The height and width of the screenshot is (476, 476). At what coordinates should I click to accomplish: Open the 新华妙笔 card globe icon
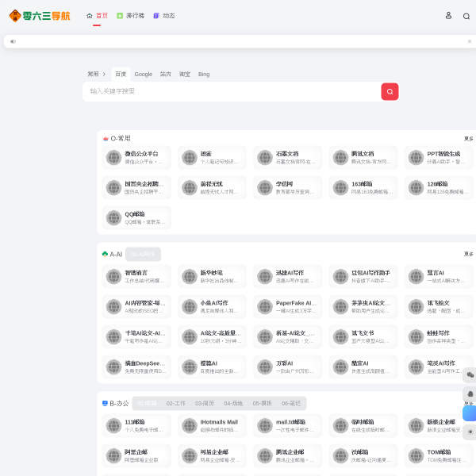[x=190, y=276]
